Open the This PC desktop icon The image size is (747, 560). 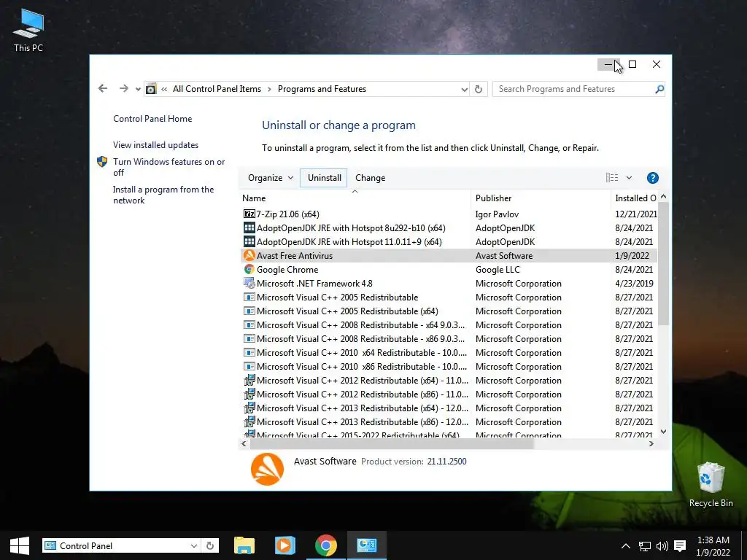click(28, 29)
